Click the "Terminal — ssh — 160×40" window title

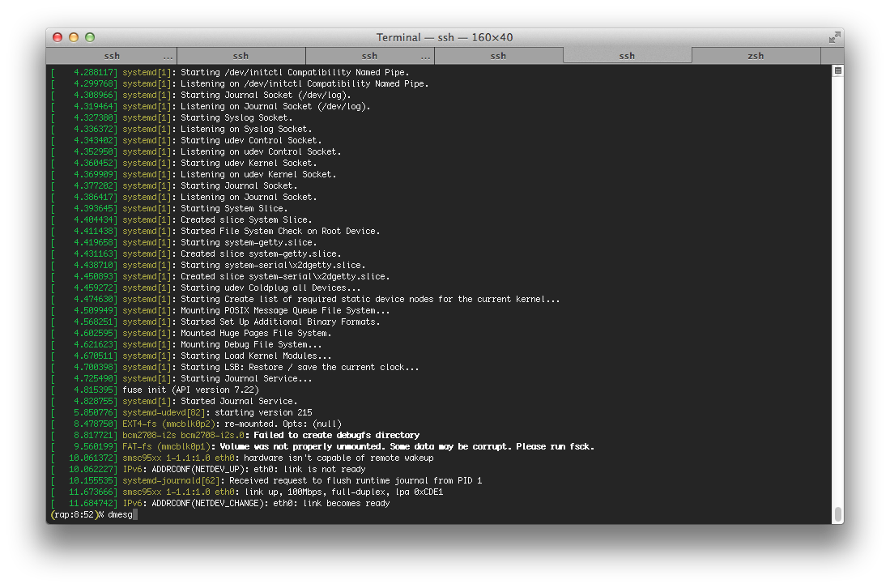(x=445, y=37)
